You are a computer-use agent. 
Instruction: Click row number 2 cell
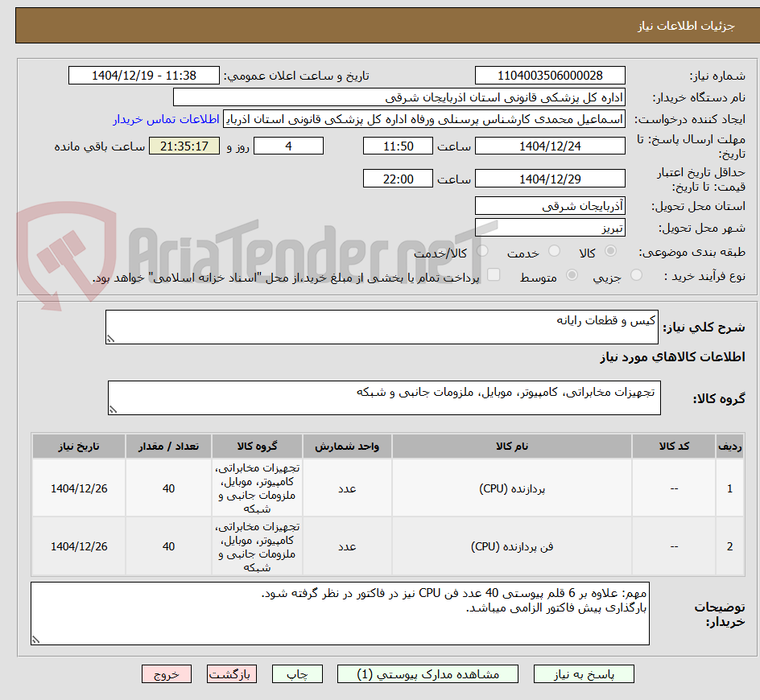730,546
